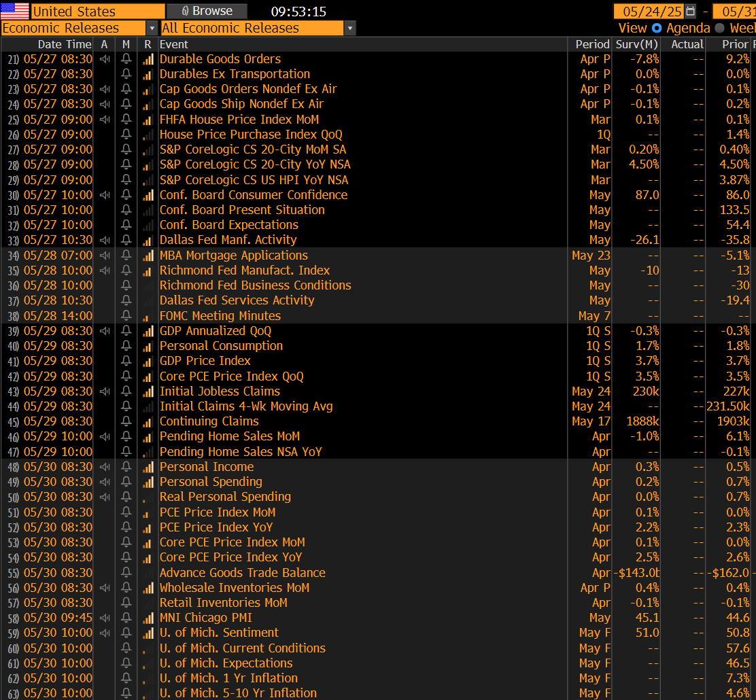Edit the 05/24/25 start date field
This screenshot has height=700, width=756.
(649, 11)
